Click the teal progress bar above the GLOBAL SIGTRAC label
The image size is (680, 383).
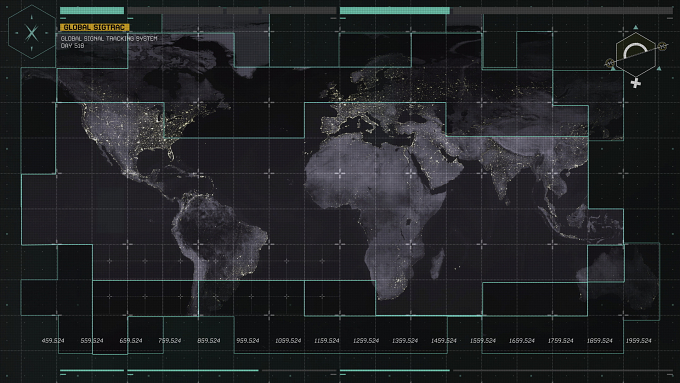point(92,10)
